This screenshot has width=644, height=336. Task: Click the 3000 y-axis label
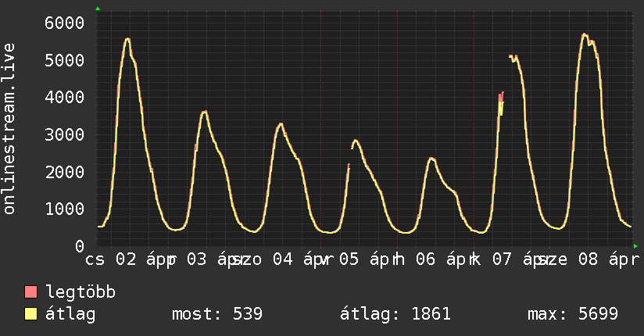click(65, 134)
